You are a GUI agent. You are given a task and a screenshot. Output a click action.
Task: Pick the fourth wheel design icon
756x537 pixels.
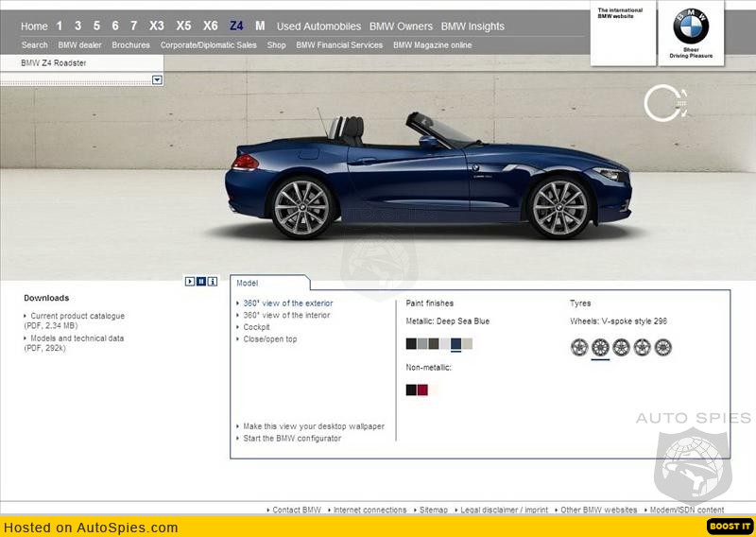tap(643, 347)
